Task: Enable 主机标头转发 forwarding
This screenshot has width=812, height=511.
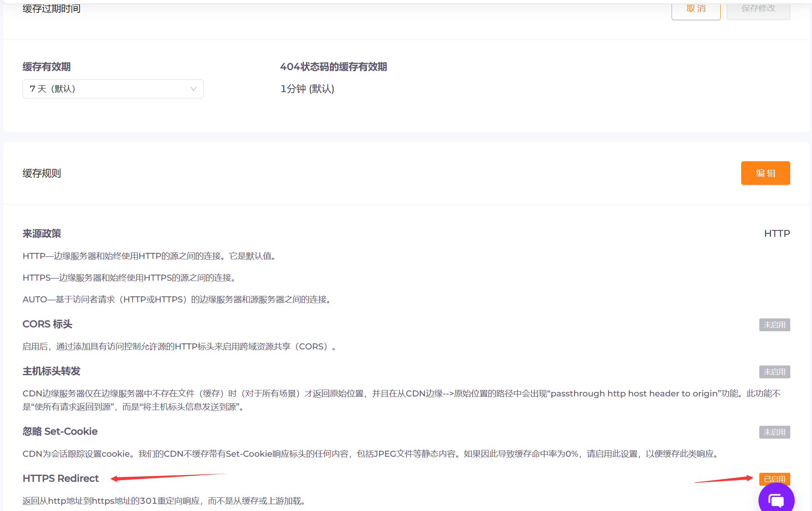Action: pyautogui.click(x=774, y=371)
